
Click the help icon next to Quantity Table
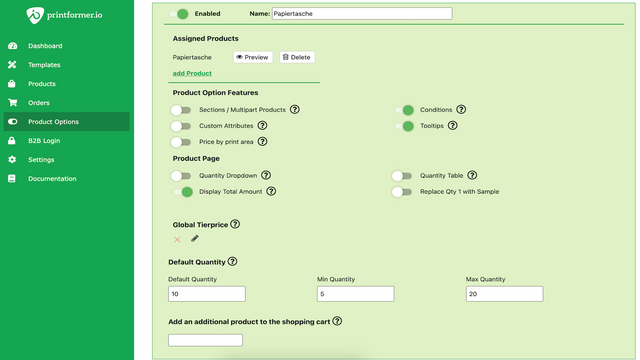[472, 175]
